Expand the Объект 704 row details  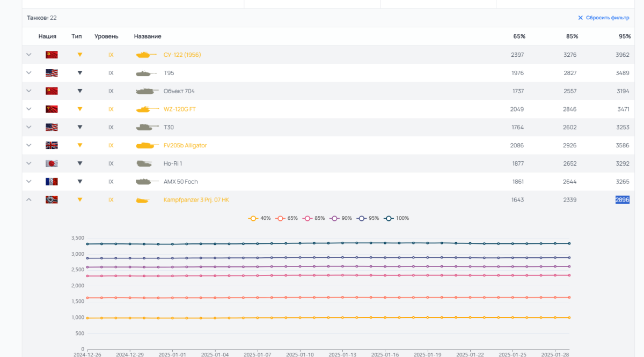coord(29,91)
